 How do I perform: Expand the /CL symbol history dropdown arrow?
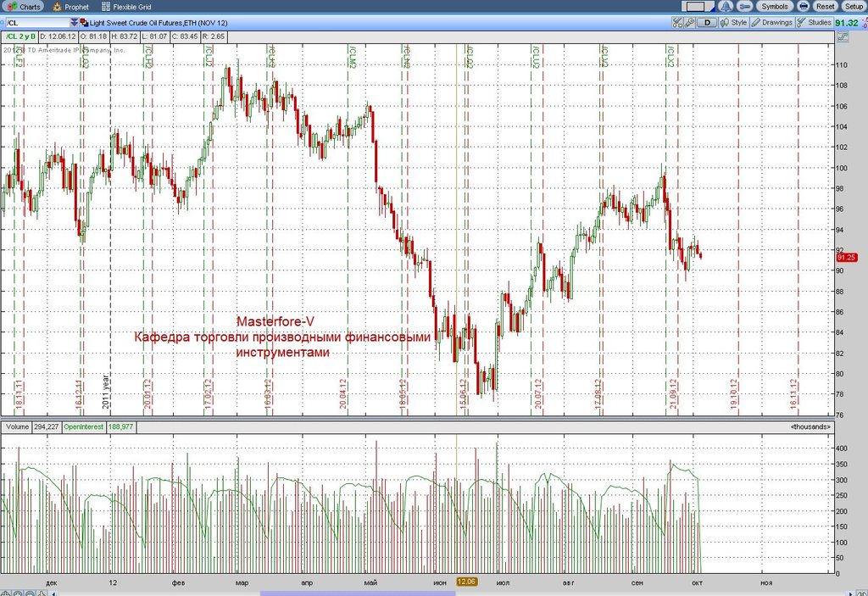pos(75,23)
